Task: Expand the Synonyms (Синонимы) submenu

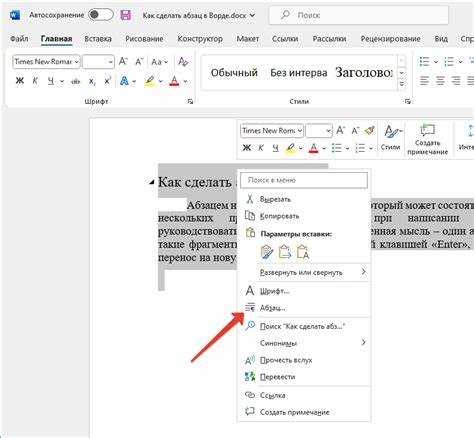Action: (305, 343)
